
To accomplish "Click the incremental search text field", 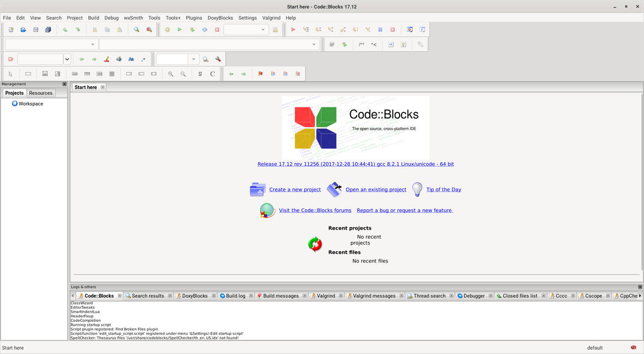I will coord(40,59).
